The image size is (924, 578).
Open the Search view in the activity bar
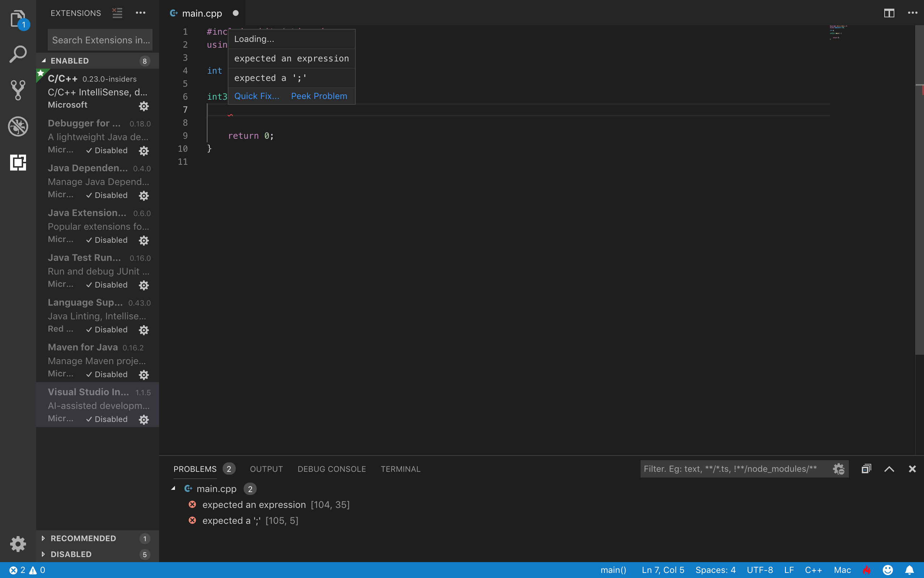(18, 53)
